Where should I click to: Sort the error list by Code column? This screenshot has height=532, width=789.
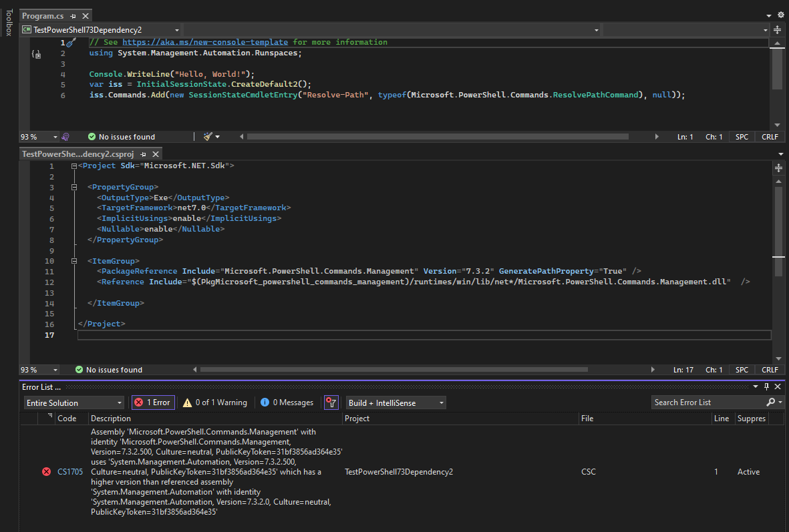coord(71,419)
